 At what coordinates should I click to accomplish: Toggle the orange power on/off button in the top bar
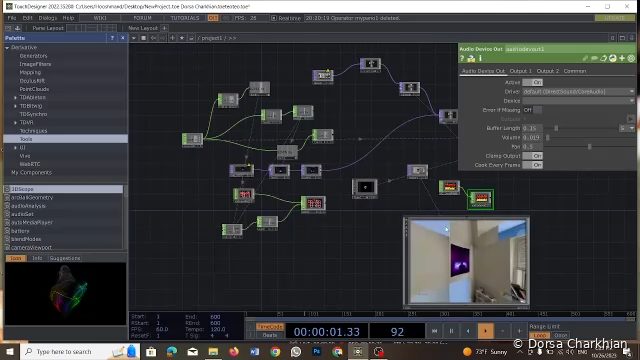(213, 18)
